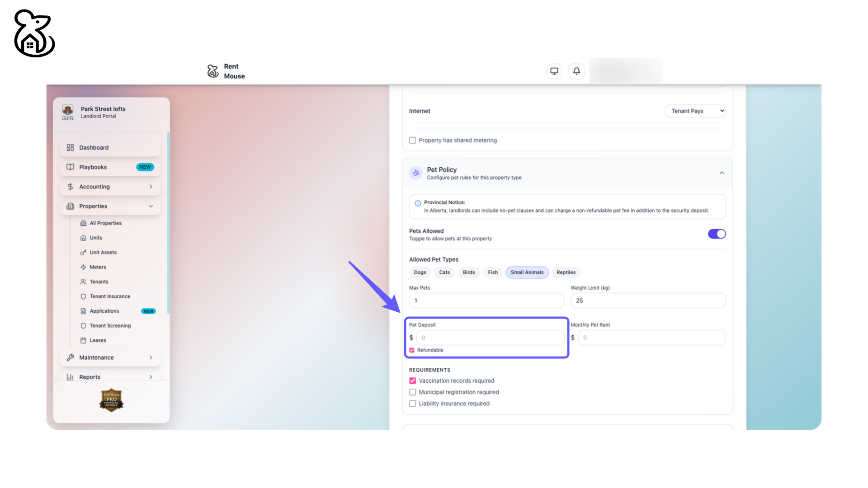Select the Dogs pet type chip
The image size is (868, 488).
420,272
